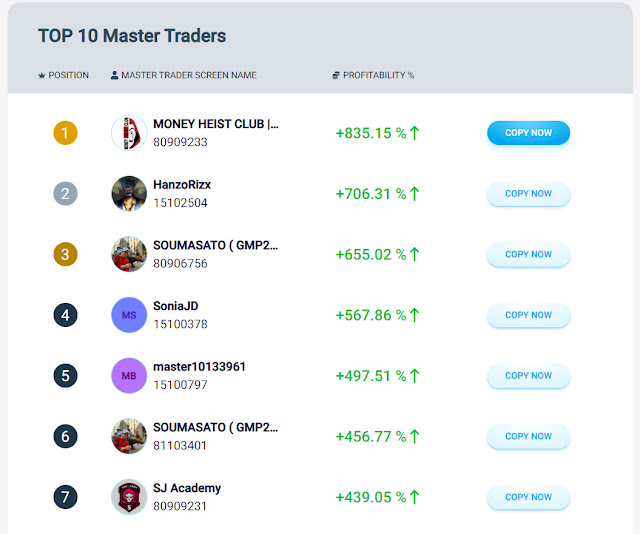Click Copy Now for HanzoRizx

(x=528, y=194)
